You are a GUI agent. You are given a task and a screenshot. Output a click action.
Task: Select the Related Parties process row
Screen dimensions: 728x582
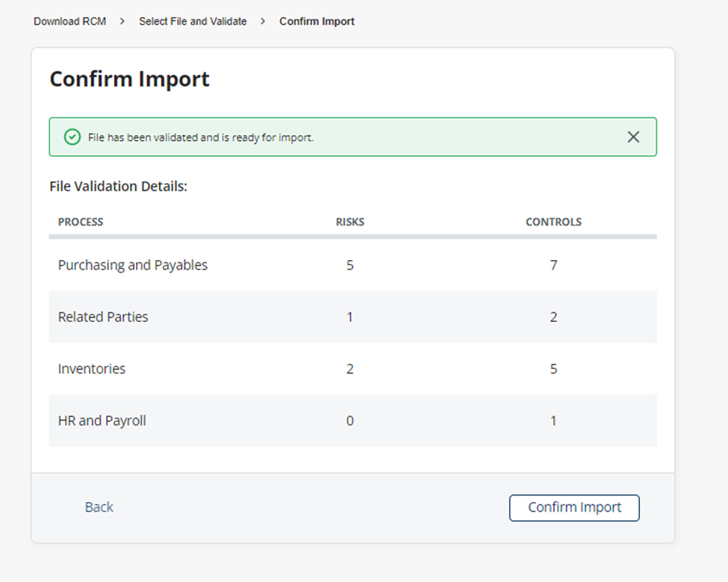click(353, 318)
